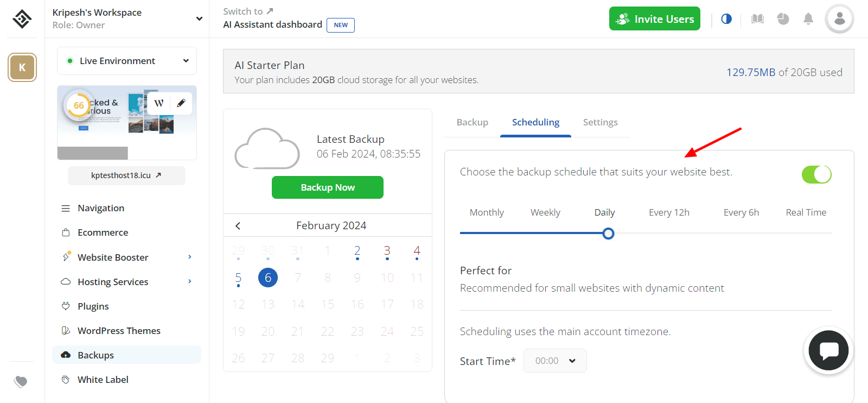Open the live chat bubble
868x403 pixels.
point(828,351)
